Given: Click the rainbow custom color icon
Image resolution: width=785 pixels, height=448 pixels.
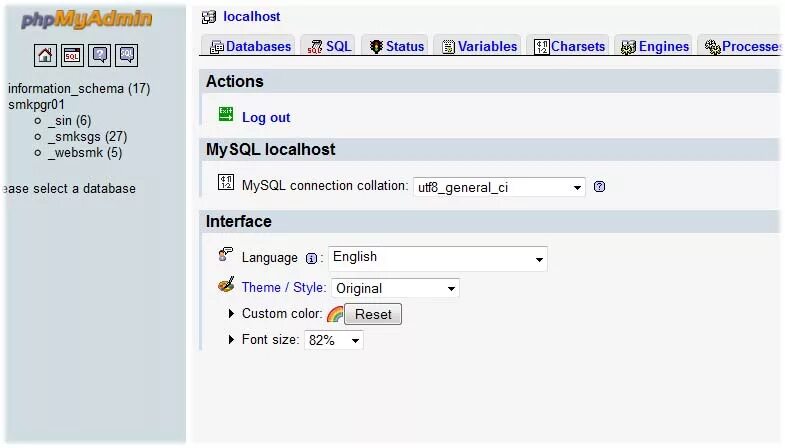Looking at the screenshot, I should pyautogui.click(x=334, y=314).
